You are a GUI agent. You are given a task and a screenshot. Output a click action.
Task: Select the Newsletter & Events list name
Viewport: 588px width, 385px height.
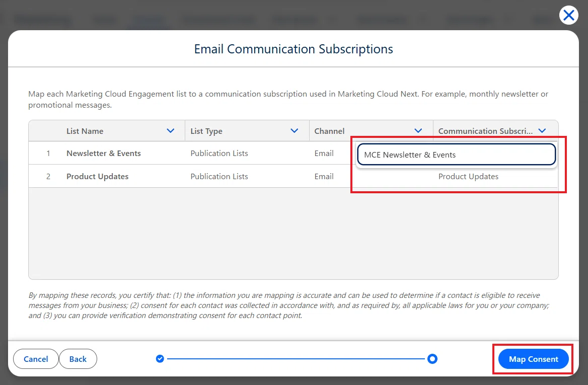(104, 153)
